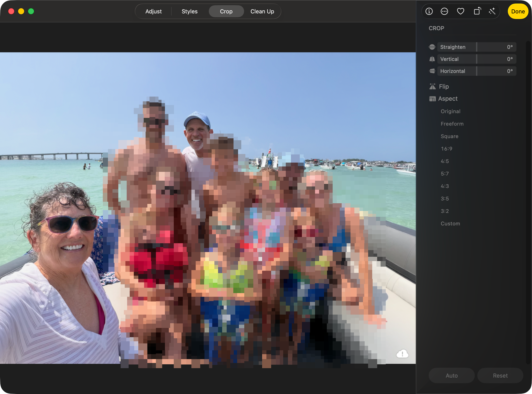
Task: Mark photo as favorite with heart icon
Action: [x=460, y=11]
